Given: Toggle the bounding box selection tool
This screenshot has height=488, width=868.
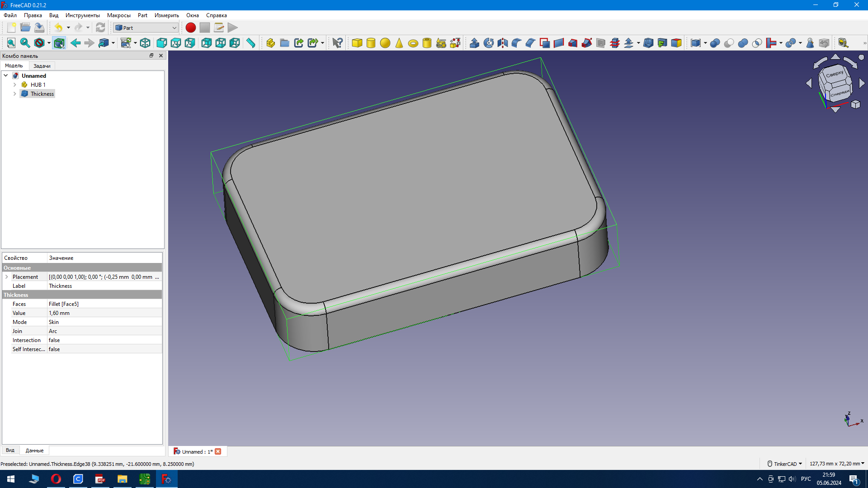Looking at the screenshot, I should coord(59,43).
